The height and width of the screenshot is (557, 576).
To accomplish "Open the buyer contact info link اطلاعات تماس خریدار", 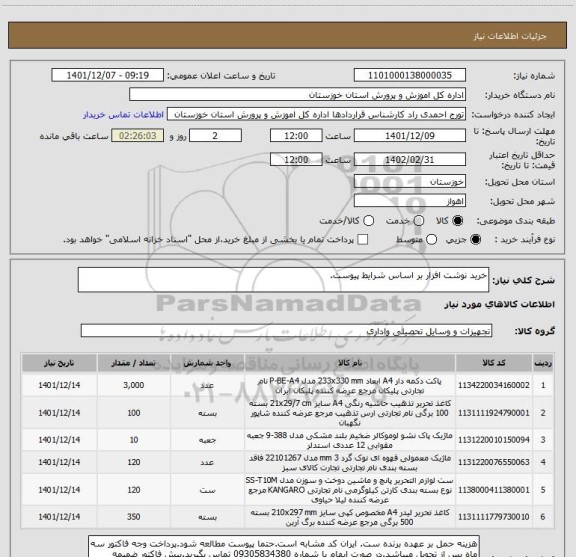I will 123,115.
